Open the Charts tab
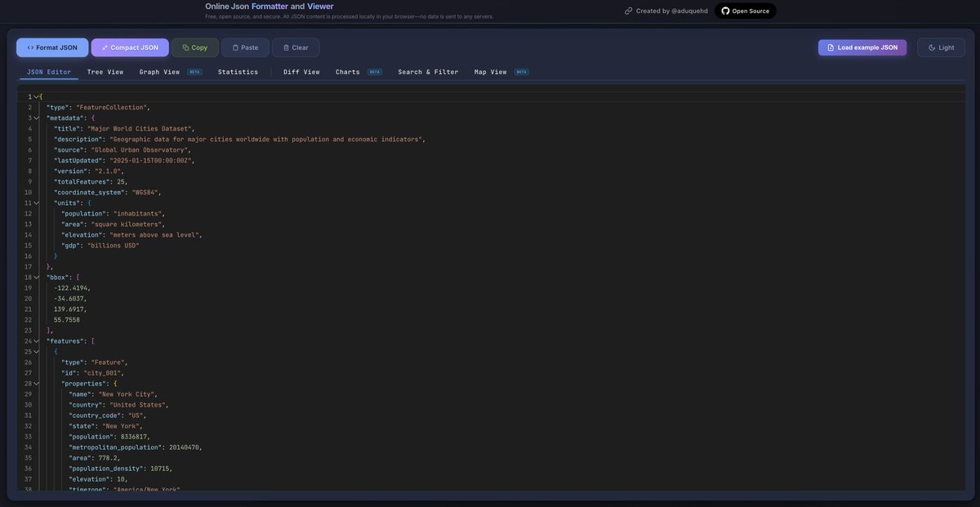 point(358,72)
